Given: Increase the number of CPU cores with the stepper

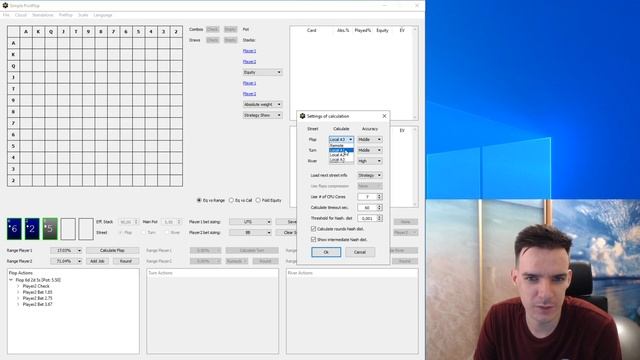Looking at the screenshot, I should click(x=380, y=195).
